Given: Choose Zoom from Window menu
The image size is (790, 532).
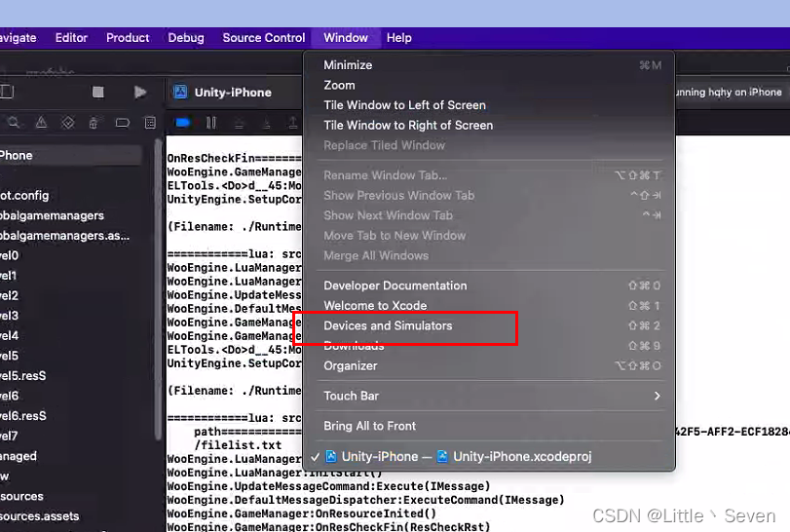Looking at the screenshot, I should (489, 85).
